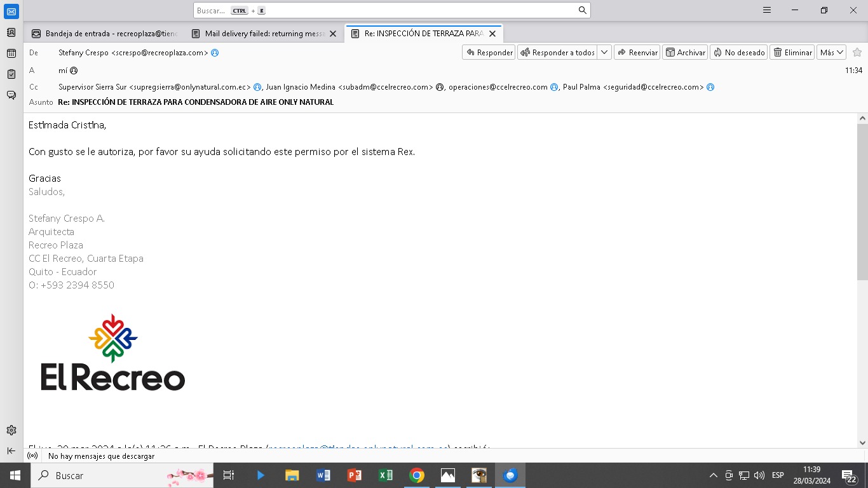The image size is (868, 488).
Task: Switch to 'Mail delivery failed' tab
Action: (x=264, y=34)
